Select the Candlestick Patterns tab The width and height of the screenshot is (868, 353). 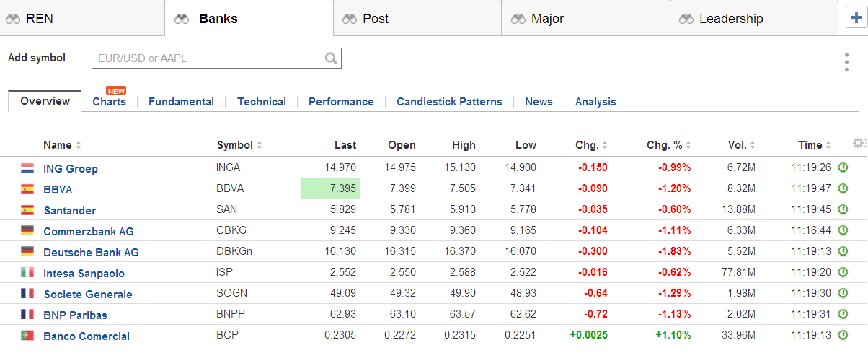(449, 102)
